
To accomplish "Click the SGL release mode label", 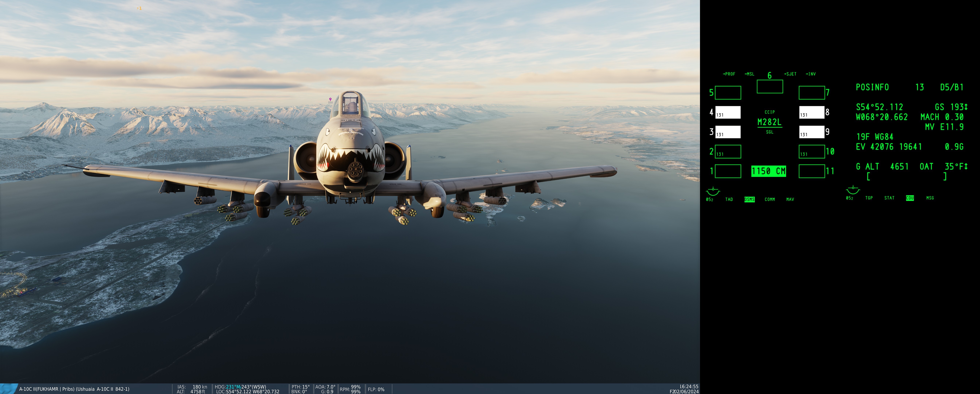I will pos(770,132).
